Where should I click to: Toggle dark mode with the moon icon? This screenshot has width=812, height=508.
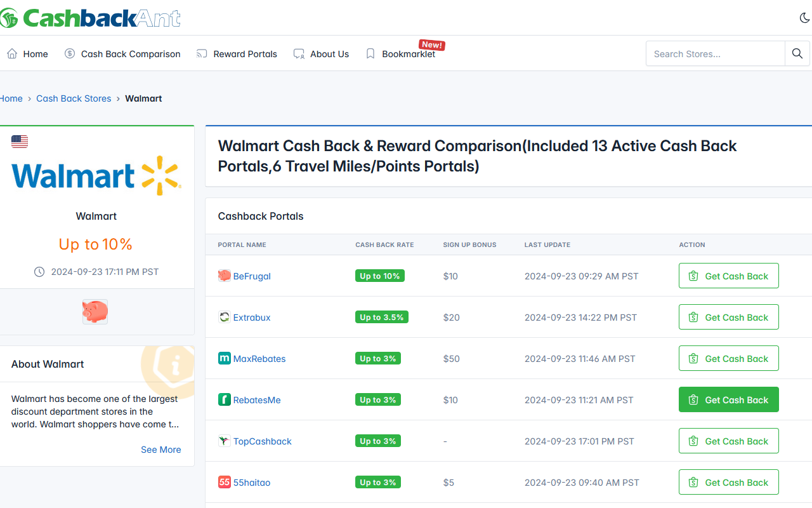tap(804, 18)
